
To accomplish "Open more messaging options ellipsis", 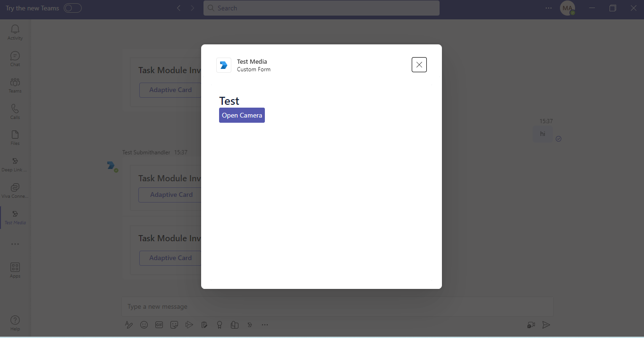I will (265, 325).
